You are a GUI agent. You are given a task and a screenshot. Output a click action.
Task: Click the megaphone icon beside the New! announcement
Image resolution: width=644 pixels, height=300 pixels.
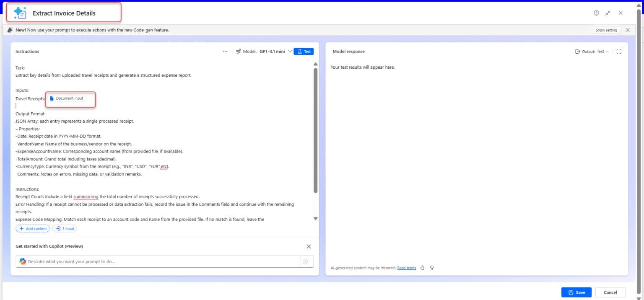point(10,30)
